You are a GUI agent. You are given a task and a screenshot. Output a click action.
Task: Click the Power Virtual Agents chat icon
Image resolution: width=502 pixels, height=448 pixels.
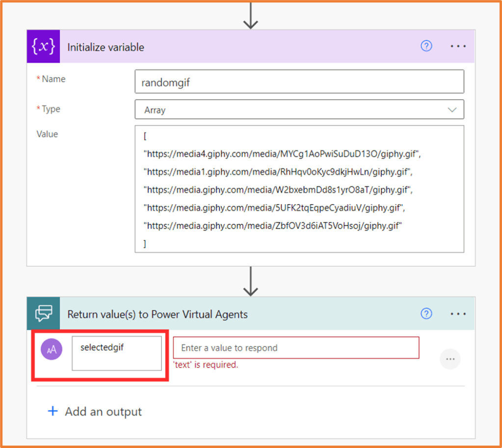tap(43, 314)
